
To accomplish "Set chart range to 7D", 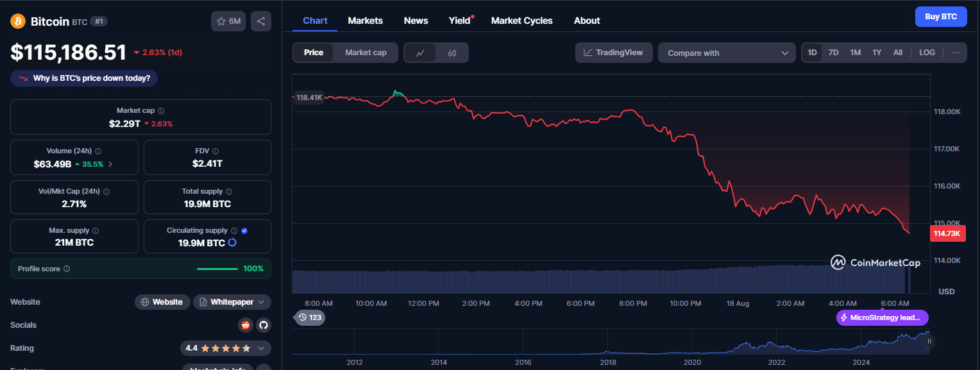I will [x=834, y=53].
